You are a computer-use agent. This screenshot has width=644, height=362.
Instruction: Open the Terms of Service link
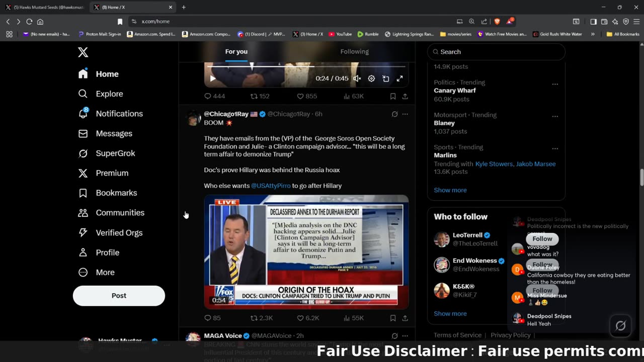457,335
